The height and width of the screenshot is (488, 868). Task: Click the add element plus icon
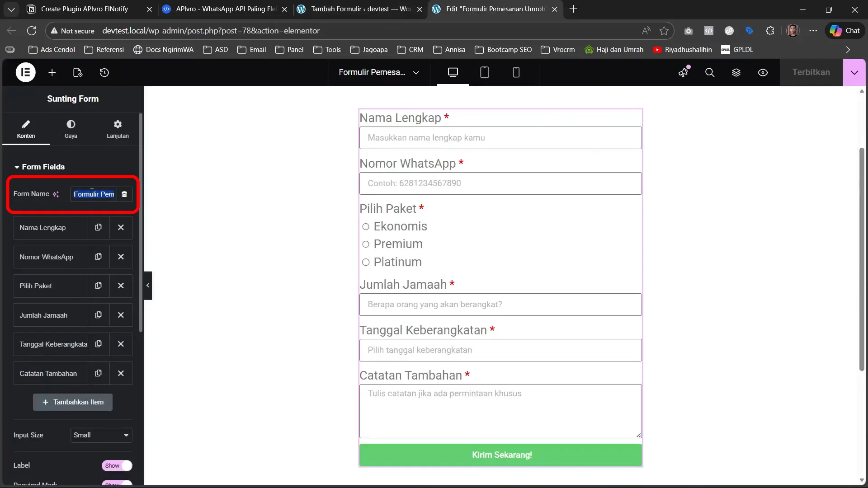click(x=52, y=72)
